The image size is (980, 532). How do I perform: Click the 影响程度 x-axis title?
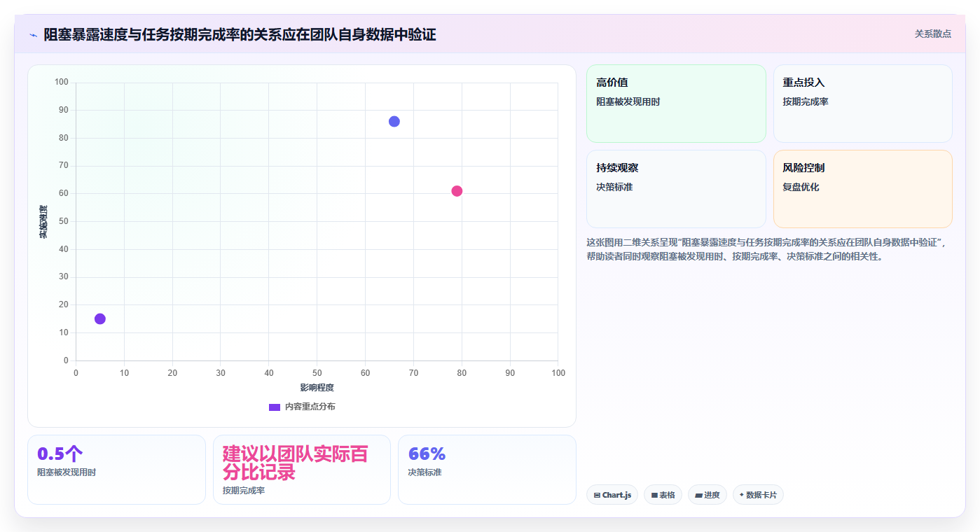[x=317, y=388]
